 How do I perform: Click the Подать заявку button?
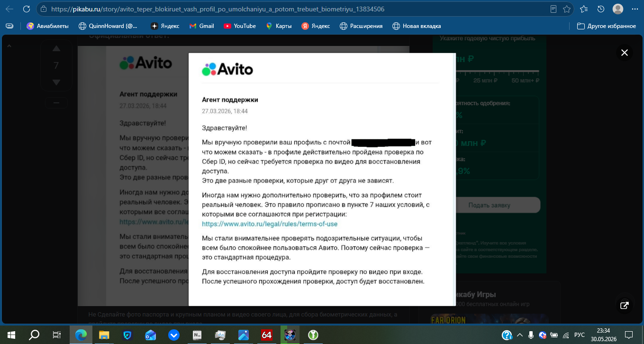click(490, 205)
